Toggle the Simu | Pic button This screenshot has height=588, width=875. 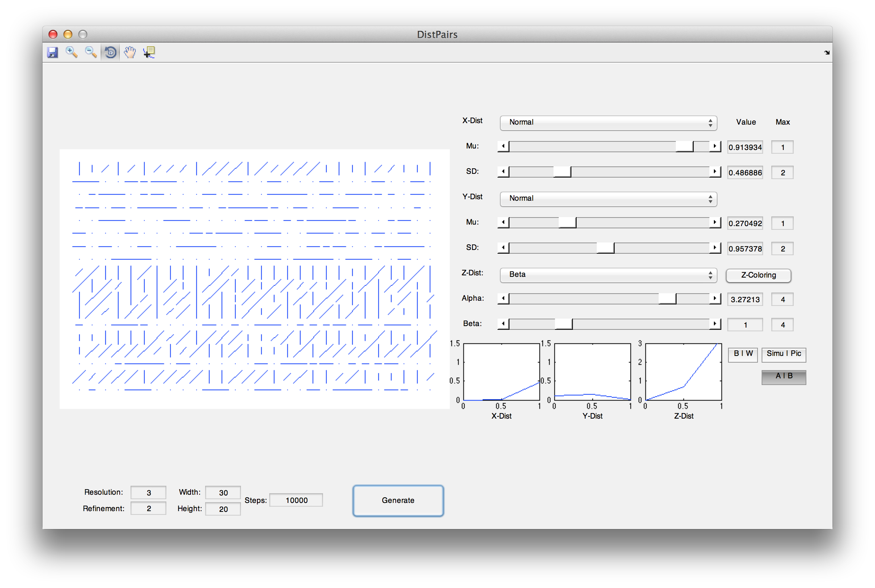coord(784,354)
